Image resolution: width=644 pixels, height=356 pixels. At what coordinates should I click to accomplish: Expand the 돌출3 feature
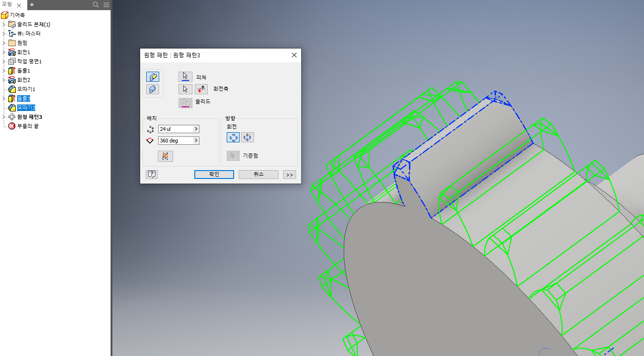[x=4, y=98]
